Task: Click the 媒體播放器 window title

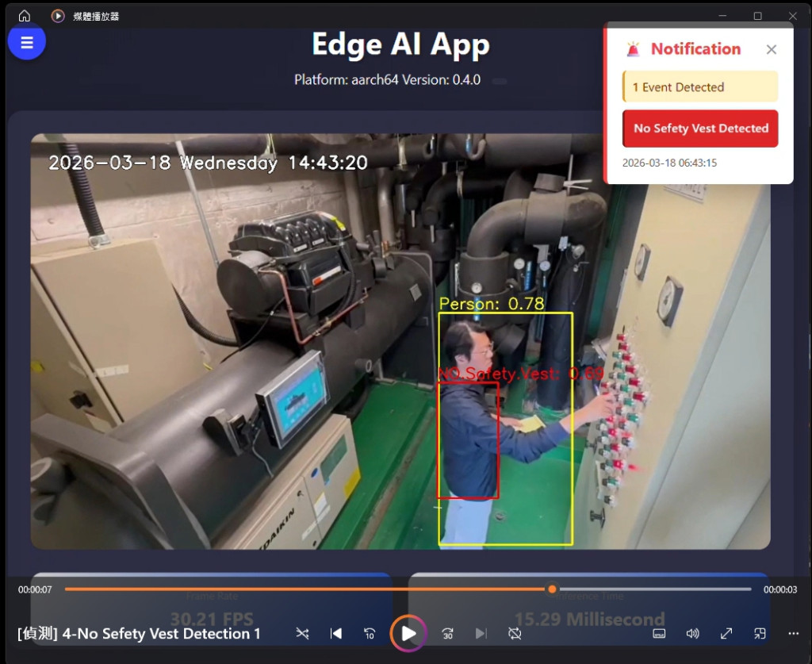Action: coord(96,16)
